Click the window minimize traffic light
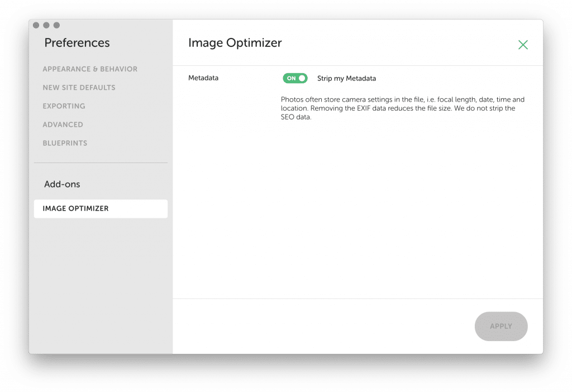 point(46,25)
